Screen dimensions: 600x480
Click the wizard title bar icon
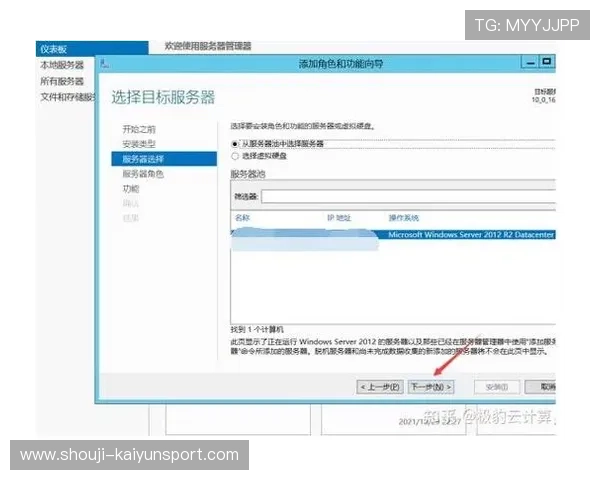pos(104,64)
